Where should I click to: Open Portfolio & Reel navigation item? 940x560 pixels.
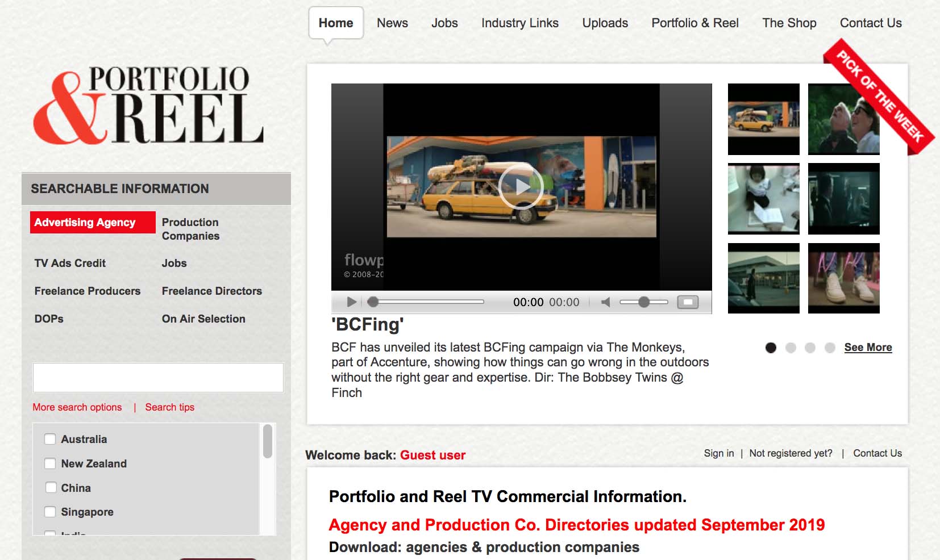pos(695,23)
